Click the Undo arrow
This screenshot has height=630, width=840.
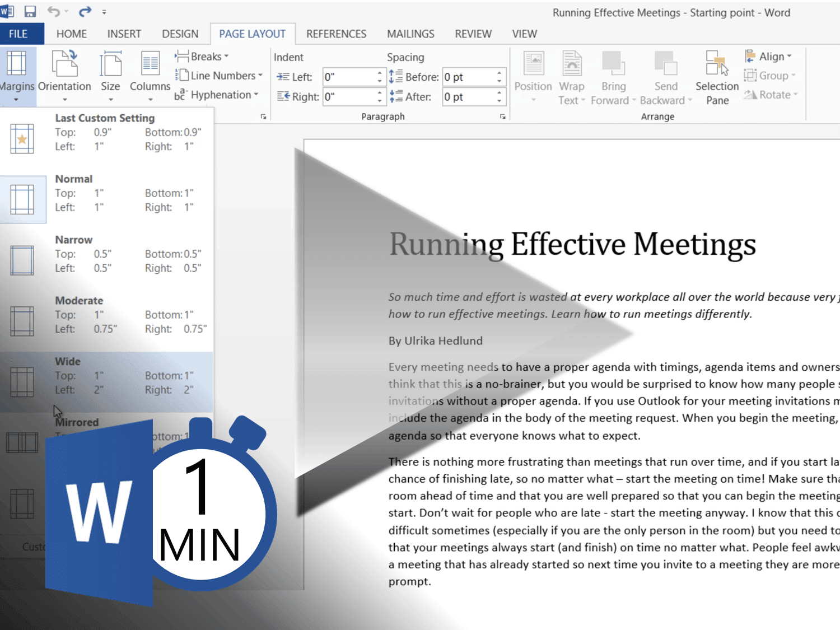[x=54, y=12]
